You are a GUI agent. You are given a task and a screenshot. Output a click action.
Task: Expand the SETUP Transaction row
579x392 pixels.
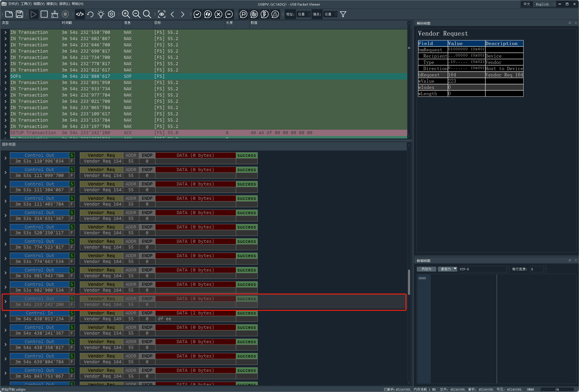click(x=5, y=133)
